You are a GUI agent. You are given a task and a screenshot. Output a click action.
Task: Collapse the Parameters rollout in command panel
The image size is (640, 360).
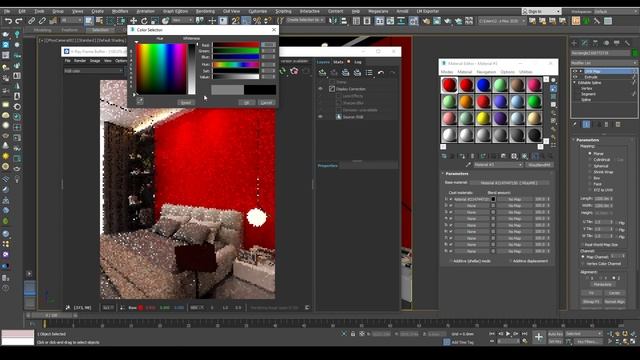pos(587,140)
